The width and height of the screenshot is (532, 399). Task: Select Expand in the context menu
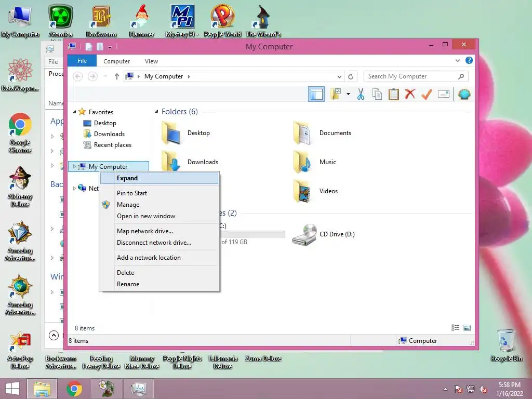(159, 178)
